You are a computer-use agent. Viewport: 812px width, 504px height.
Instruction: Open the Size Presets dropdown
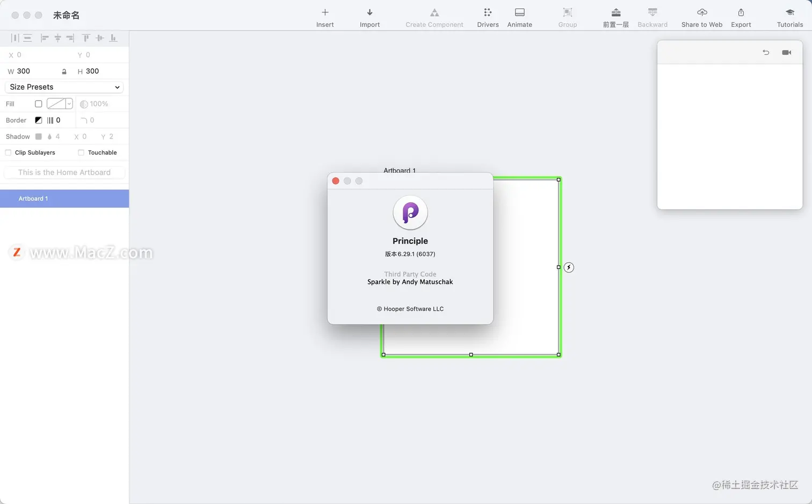[64, 87]
